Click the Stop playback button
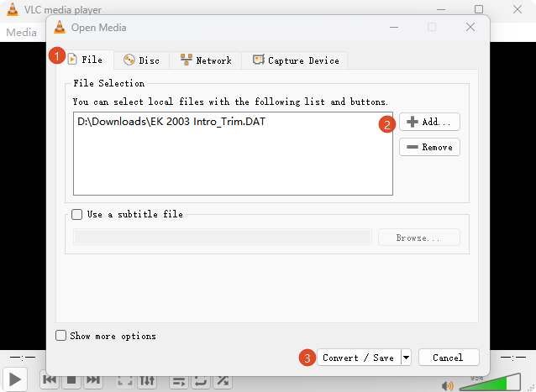The height and width of the screenshot is (392, 536). pos(71,380)
